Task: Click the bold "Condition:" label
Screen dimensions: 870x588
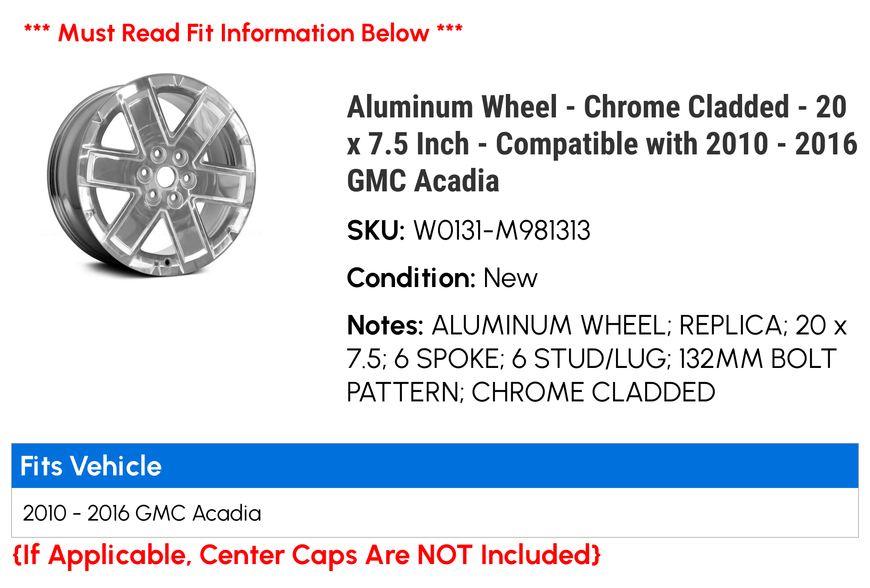Action: tap(411, 278)
